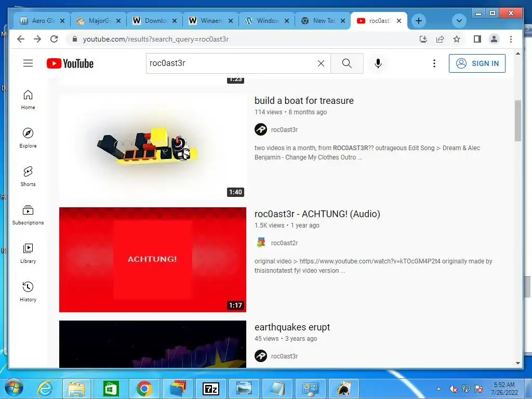Viewport: 532px width, 399px height.
Task: Play the build a boat thumbnail
Action: click(x=153, y=147)
